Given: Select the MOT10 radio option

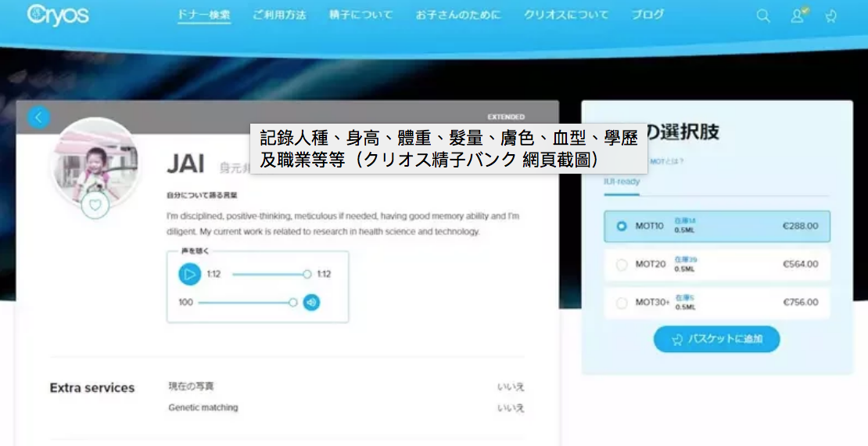Looking at the screenshot, I should click(x=622, y=226).
